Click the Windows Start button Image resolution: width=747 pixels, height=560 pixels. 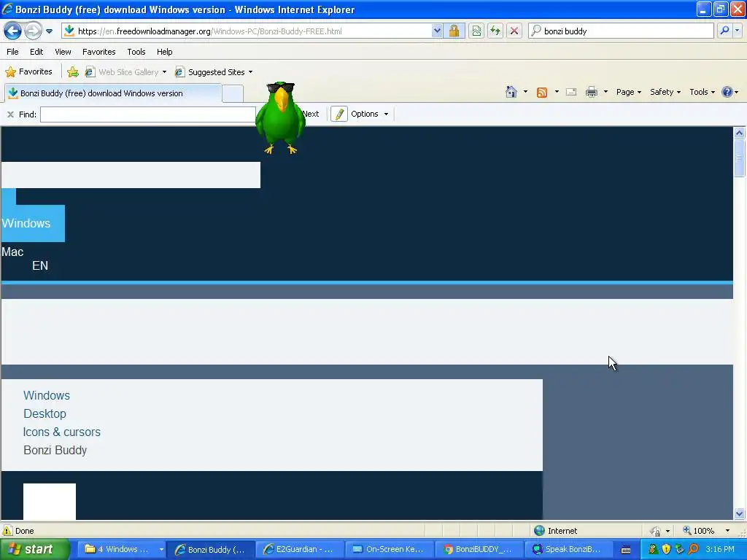pos(34,549)
